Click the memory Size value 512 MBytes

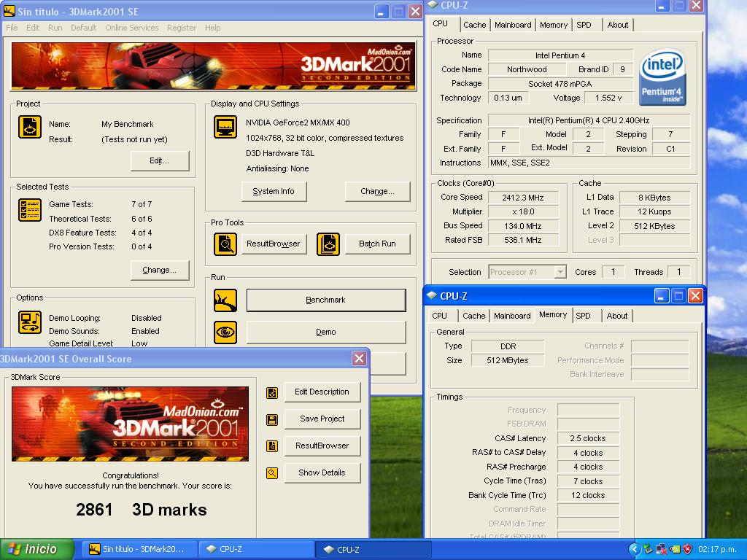click(508, 360)
